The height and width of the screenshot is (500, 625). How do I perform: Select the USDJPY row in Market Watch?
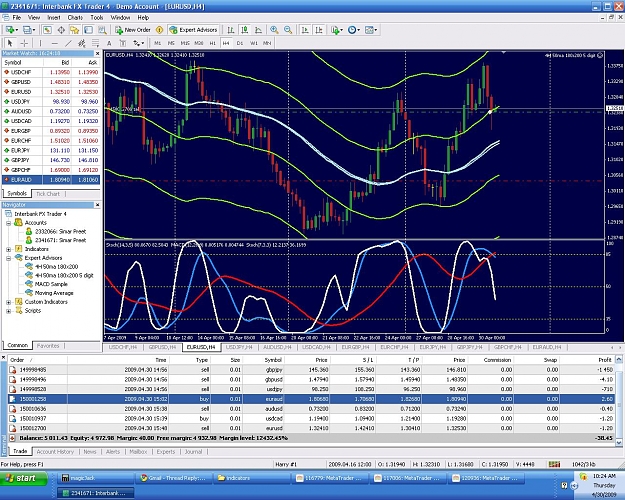click(51, 102)
